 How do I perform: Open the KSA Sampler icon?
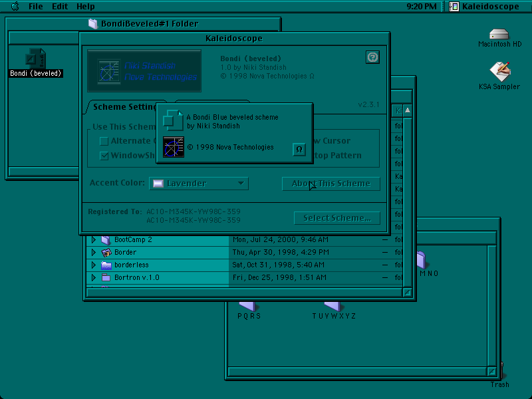tap(500, 71)
